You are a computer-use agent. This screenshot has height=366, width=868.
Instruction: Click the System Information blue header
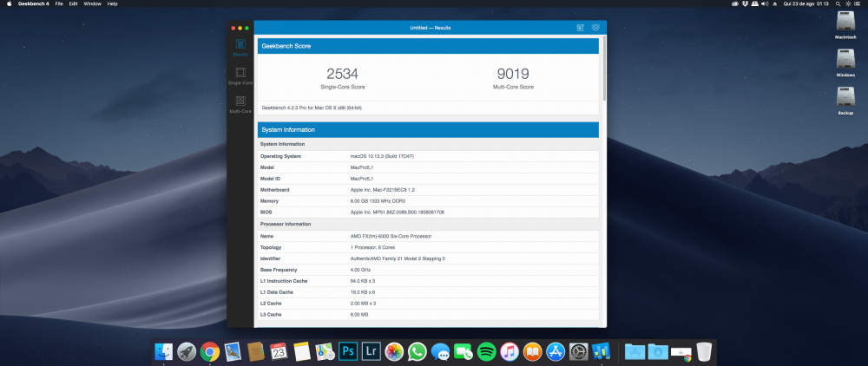click(x=428, y=130)
